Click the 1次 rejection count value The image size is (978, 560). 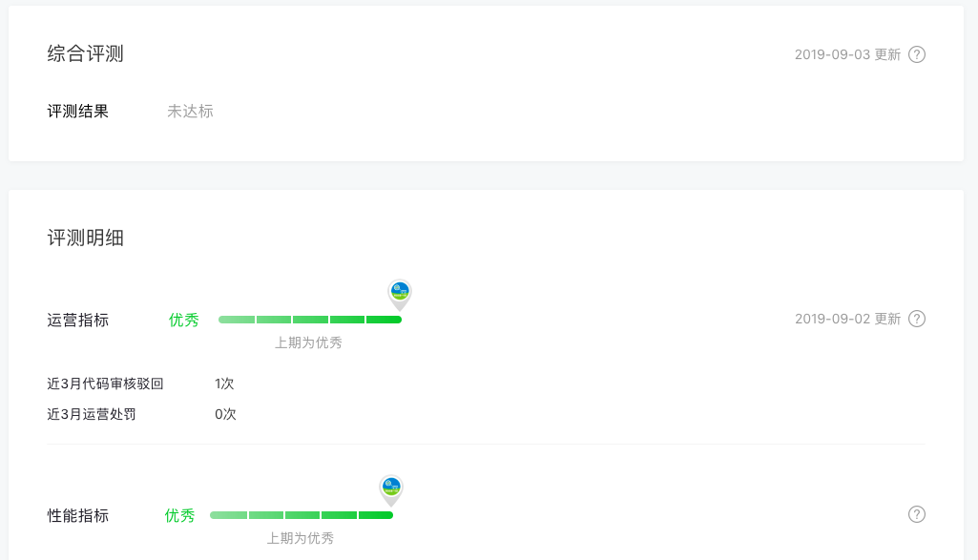pos(224,384)
